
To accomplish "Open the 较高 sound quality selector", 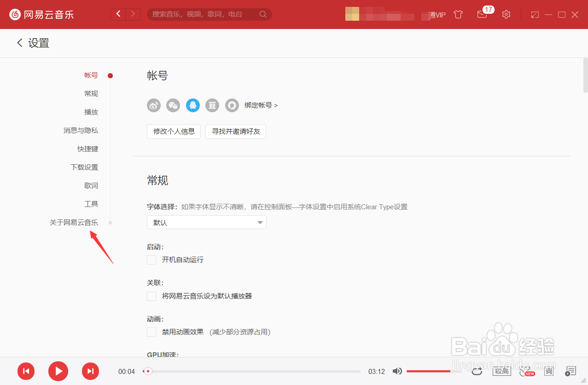I will (x=501, y=371).
